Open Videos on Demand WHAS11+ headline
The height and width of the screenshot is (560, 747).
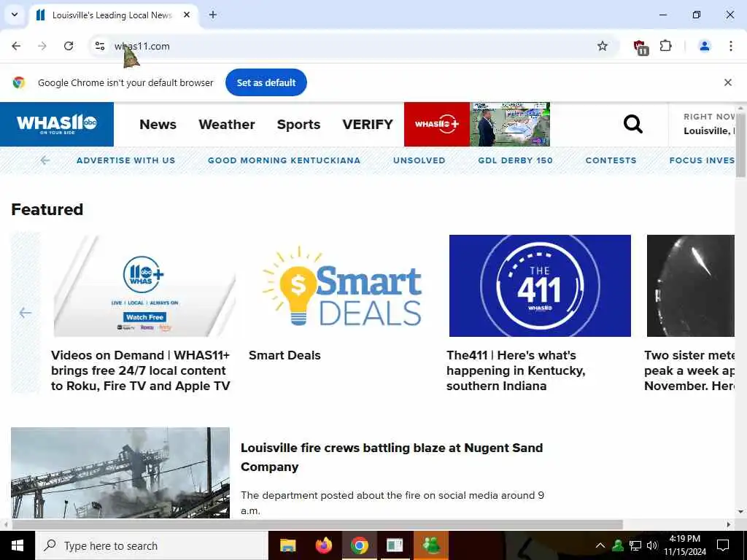click(x=141, y=370)
